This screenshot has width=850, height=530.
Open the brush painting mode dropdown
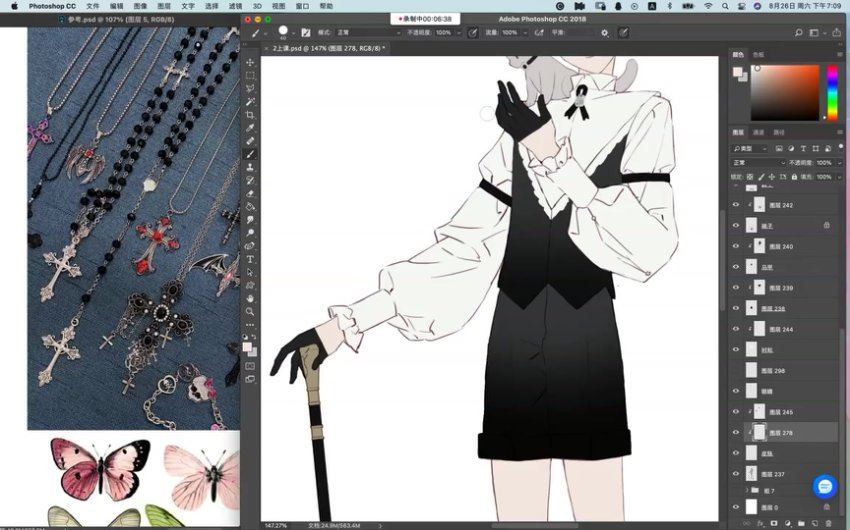[368, 33]
